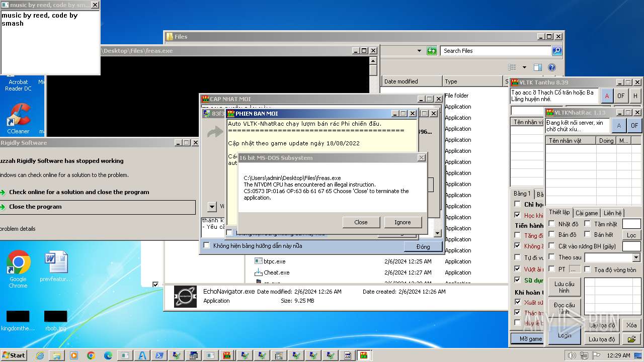Screen dimensions: 644x362
Task: Click the Cheat.exe file icon
Action: tap(259, 273)
